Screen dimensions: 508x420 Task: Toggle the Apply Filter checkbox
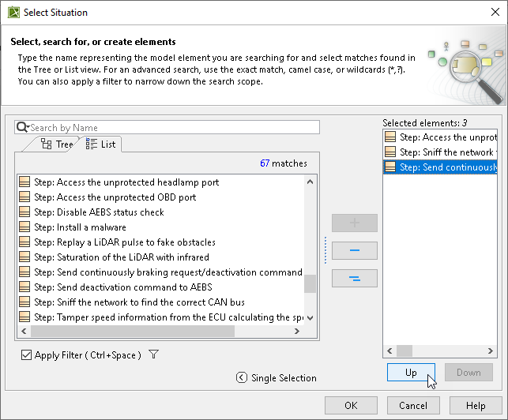pos(27,355)
